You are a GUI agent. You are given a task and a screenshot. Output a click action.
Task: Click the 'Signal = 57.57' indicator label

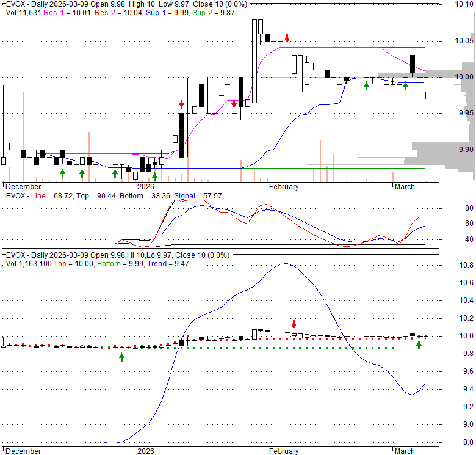click(x=198, y=196)
